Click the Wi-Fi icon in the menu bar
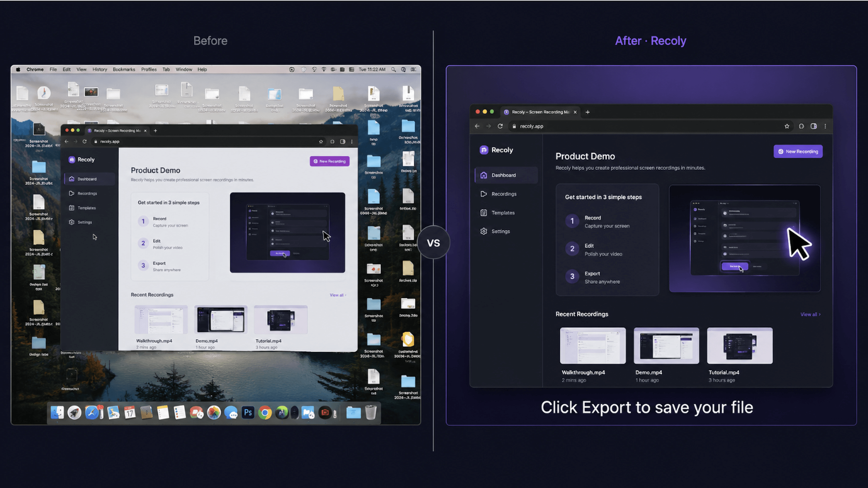The height and width of the screenshot is (488, 868). (324, 69)
